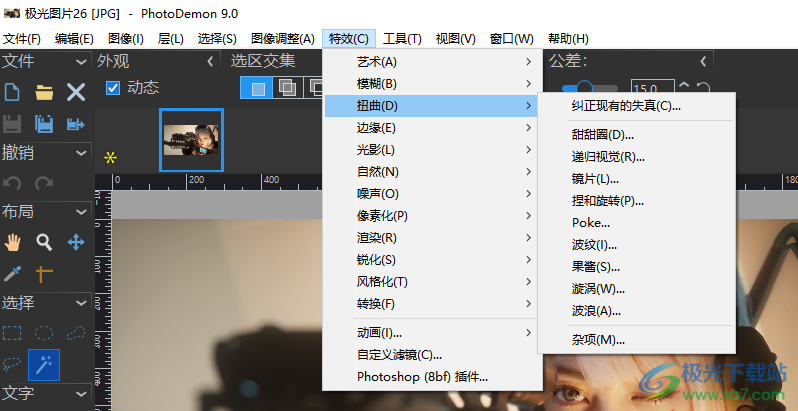The width and height of the screenshot is (798, 411).
Task: Select the orange measure/crosshair tool
Action: (44, 274)
